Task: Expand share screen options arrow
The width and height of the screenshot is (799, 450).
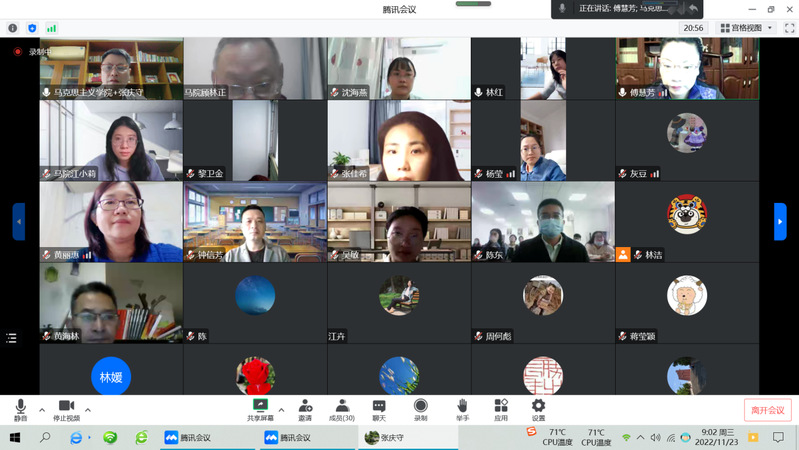Action: 281,410
